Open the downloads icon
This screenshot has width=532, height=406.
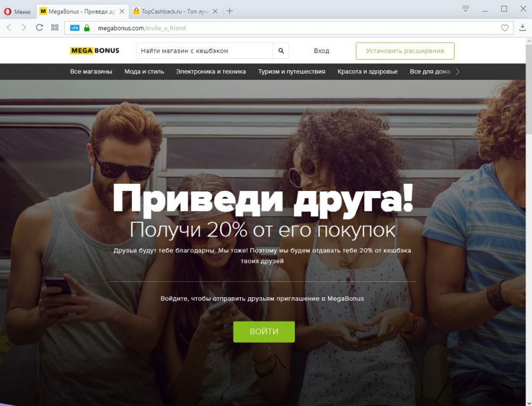click(x=523, y=28)
